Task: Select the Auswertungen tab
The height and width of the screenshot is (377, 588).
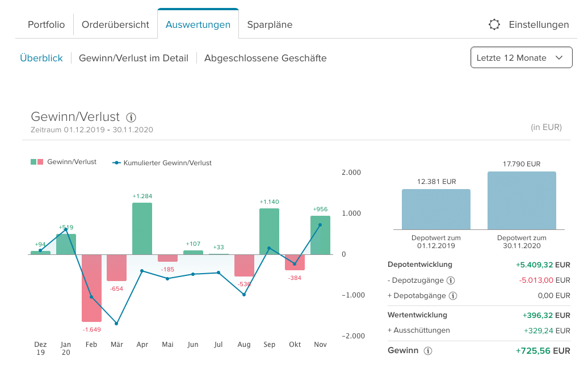Action: point(198,25)
